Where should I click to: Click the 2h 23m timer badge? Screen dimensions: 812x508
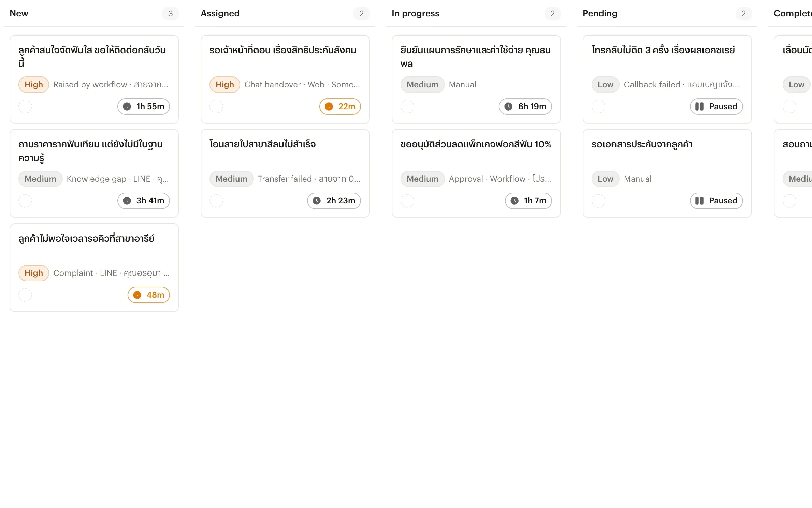click(x=334, y=201)
